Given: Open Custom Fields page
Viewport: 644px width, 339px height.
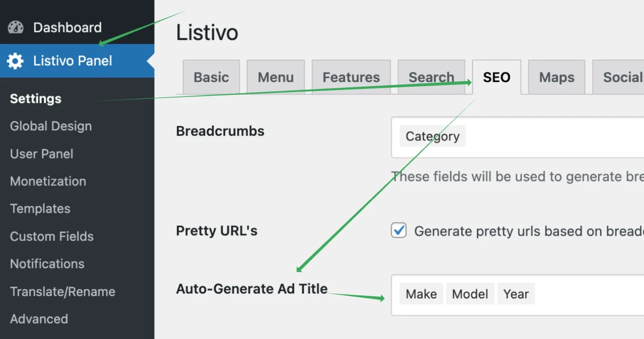Looking at the screenshot, I should pyautogui.click(x=52, y=236).
